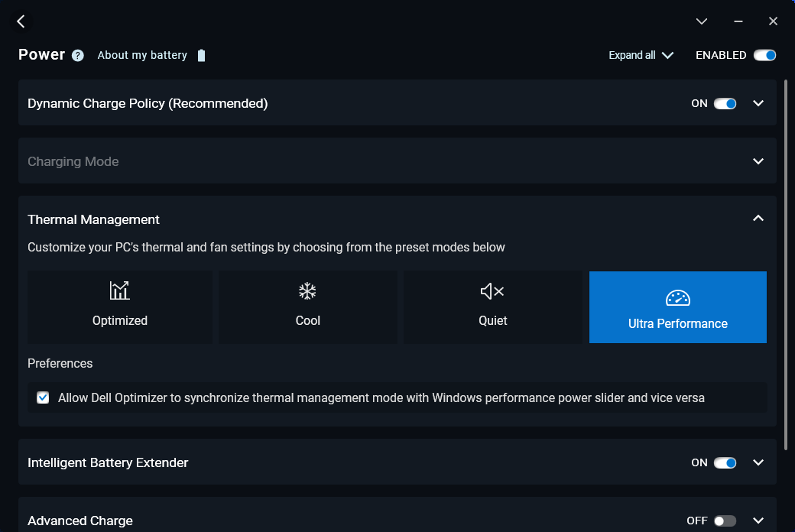The width and height of the screenshot is (795, 532).
Task: Enable the Advanced Charge toggle
Action: coord(725,521)
